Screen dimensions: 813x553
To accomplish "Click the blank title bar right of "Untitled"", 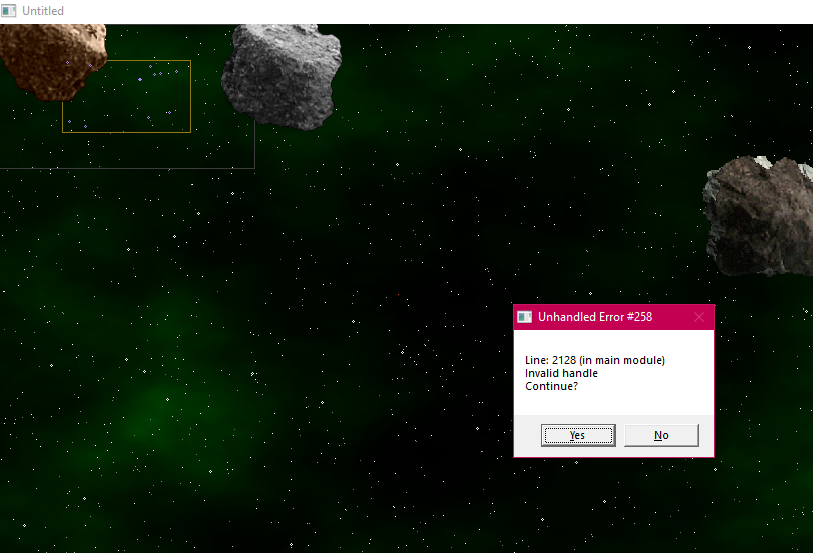I will [400, 11].
